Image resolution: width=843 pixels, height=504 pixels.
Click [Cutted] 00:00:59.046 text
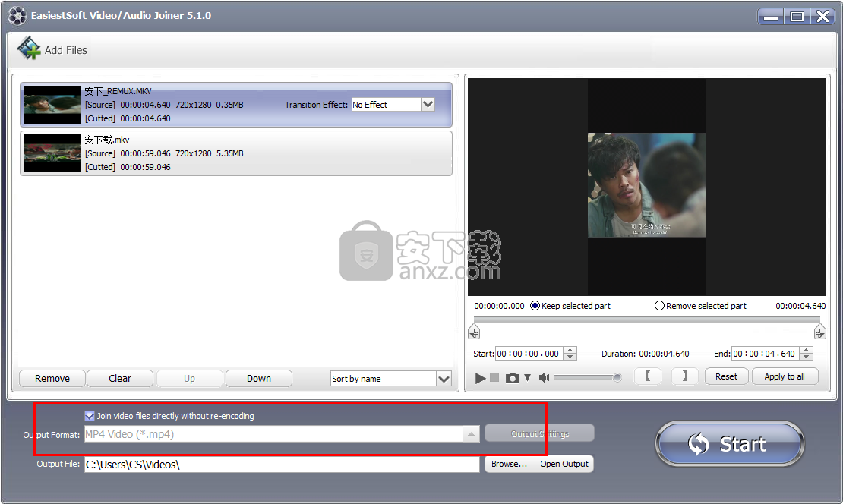pyautogui.click(x=128, y=167)
